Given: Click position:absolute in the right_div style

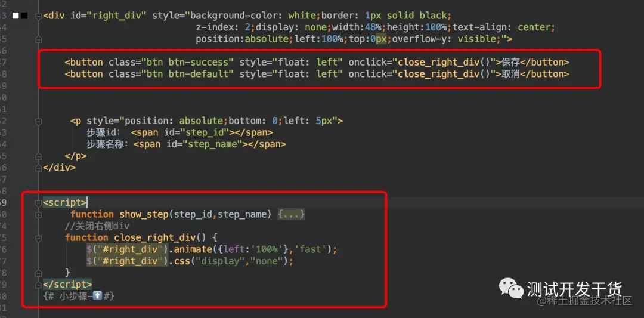Looking at the screenshot, I should pos(243,39).
